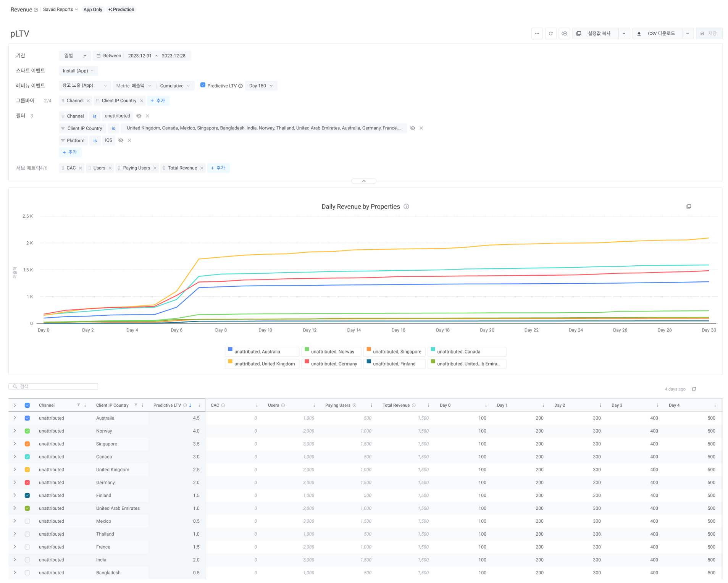728x583 pixels.
Task: Check the Mexico row checkbox
Action: 27,521
